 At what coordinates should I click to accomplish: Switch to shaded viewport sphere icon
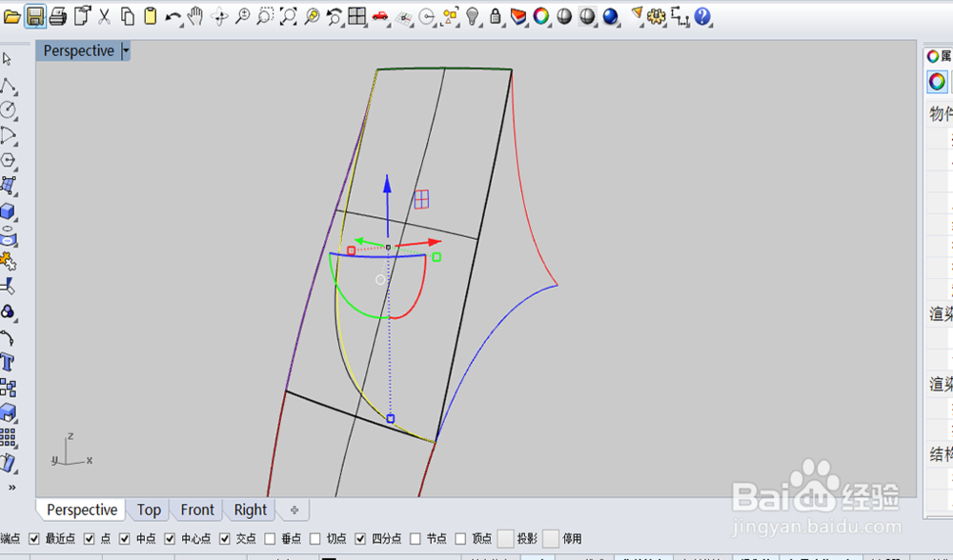coord(564,16)
